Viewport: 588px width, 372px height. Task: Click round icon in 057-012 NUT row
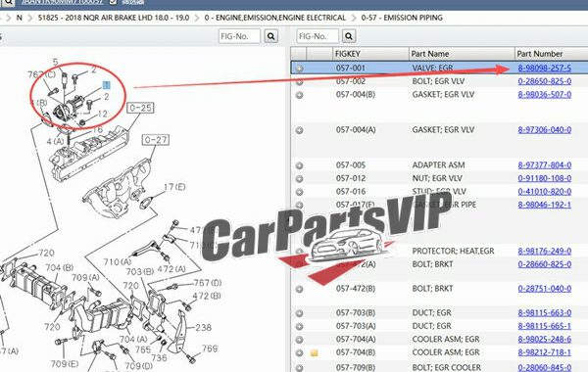(299, 179)
